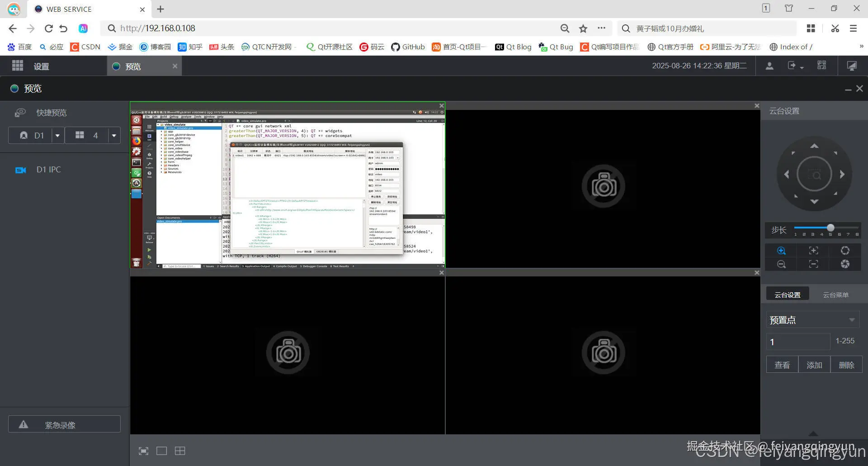868x466 pixels.
Task: Click the AI assistant icon in the browser toolbar
Action: click(83, 29)
